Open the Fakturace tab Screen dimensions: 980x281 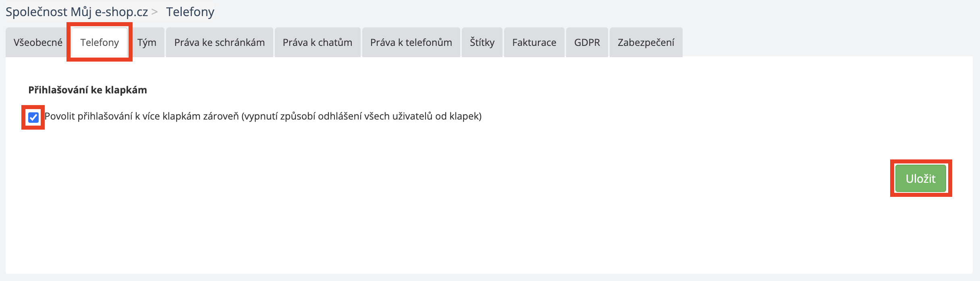click(534, 42)
